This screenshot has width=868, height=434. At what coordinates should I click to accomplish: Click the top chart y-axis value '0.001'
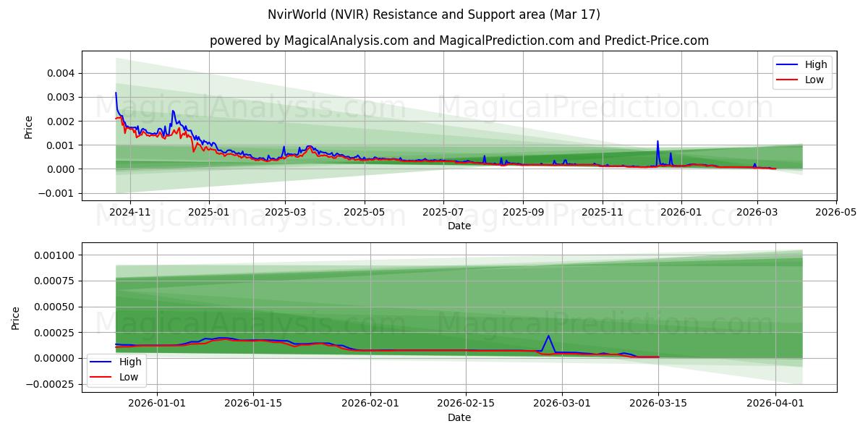click(62, 145)
